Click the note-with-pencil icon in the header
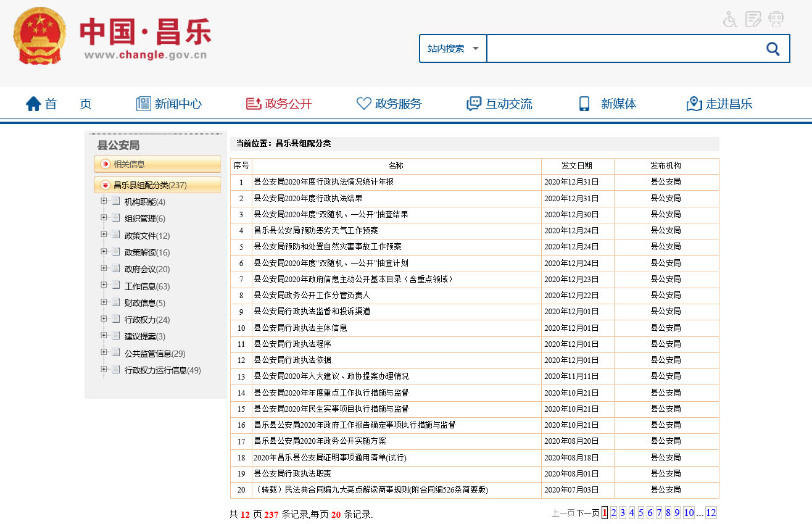Viewport: 812px width, 524px height. point(753,20)
